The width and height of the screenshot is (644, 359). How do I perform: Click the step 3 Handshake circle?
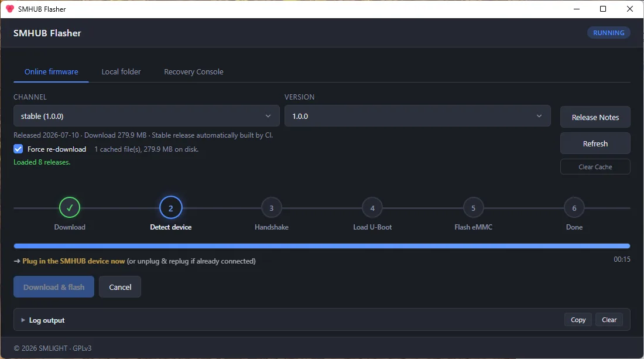coord(272,208)
